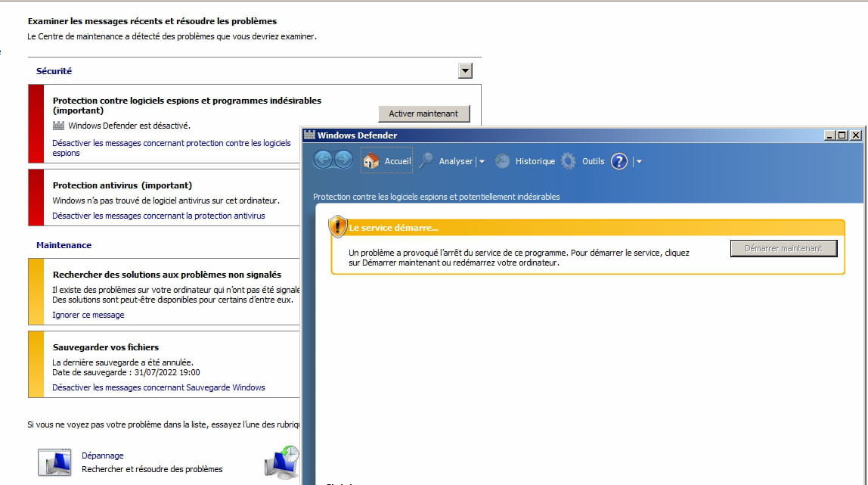
Task: Click the Activer maintenant button
Action: tap(424, 113)
